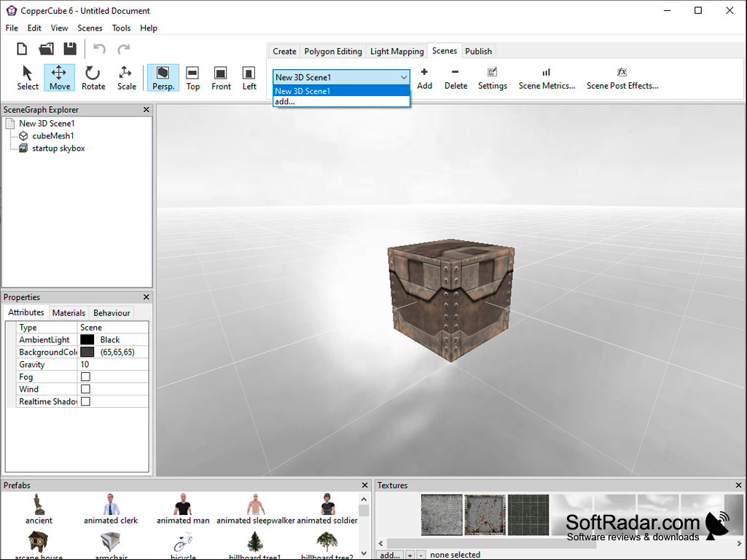The height and width of the screenshot is (560, 747).
Task: Click the add... button in Textures panel
Action: 390,555
